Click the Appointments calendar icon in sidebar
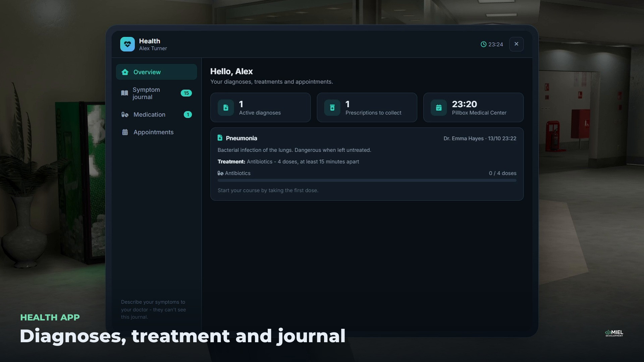 pos(125,132)
